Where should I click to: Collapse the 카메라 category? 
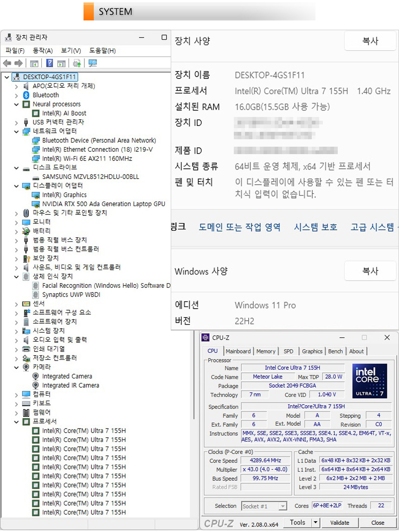pyautogui.click(x=16, y=367)
